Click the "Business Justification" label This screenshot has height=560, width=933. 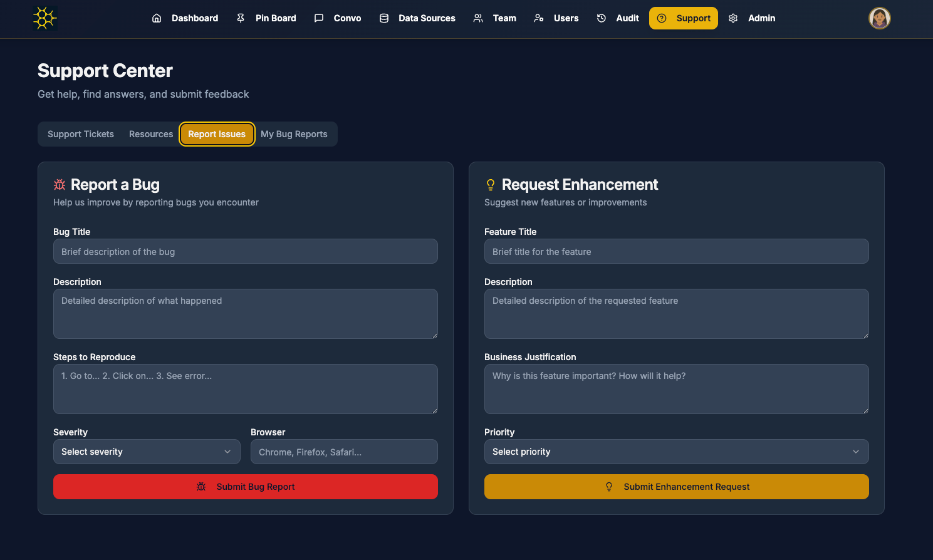pos(530,357)
